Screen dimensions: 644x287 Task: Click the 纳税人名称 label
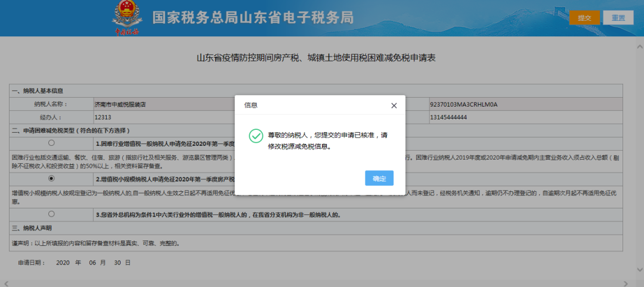coord(51,105)
